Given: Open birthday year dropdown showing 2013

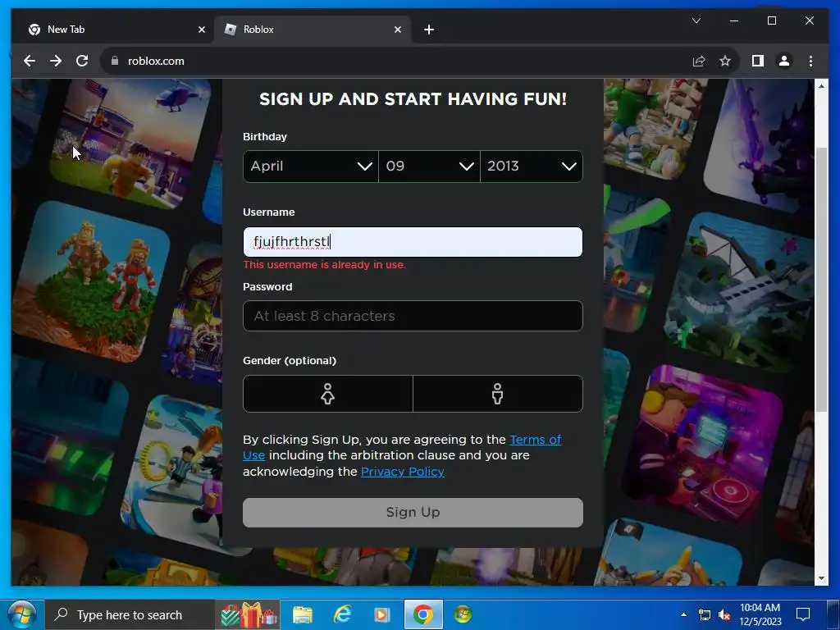Looking at the screenshot, I should click(x=532, y=167).
